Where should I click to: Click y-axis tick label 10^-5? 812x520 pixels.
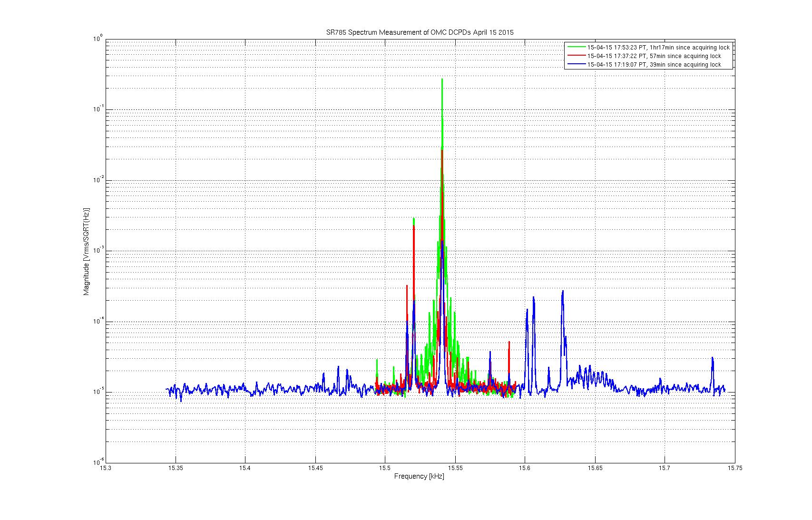[98, 392]
